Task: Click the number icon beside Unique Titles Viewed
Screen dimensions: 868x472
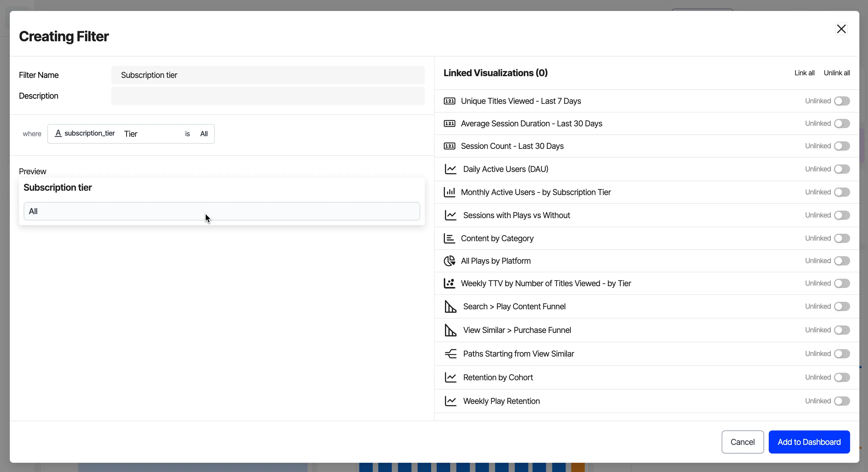Action: pyautogui.click(x=449, y=101)
